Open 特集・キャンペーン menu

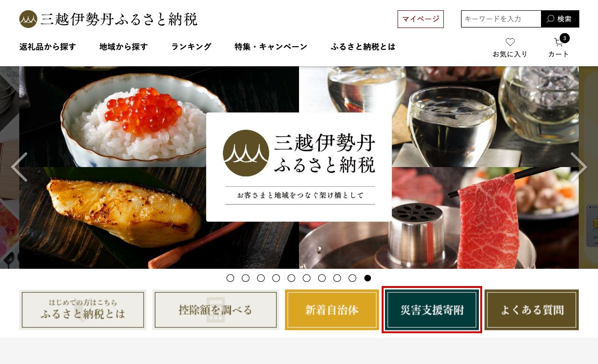pos(271,47)
